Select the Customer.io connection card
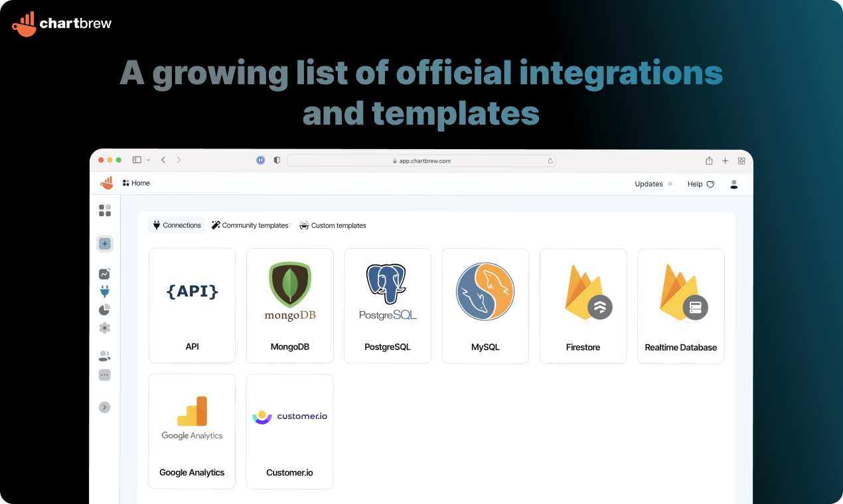The image size is (843, 504). 290,431
